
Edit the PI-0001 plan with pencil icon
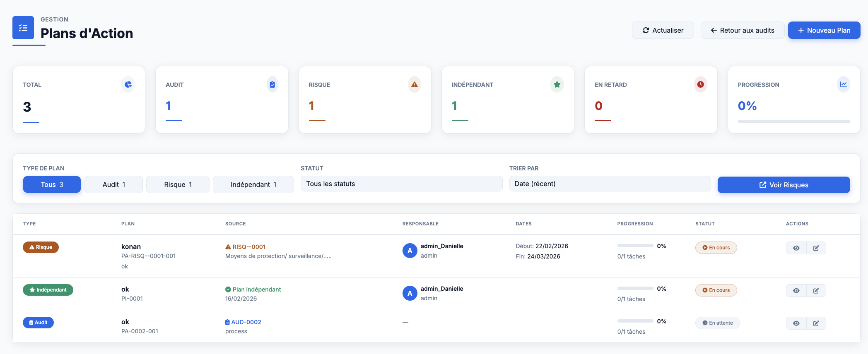(x=816, y=291)
